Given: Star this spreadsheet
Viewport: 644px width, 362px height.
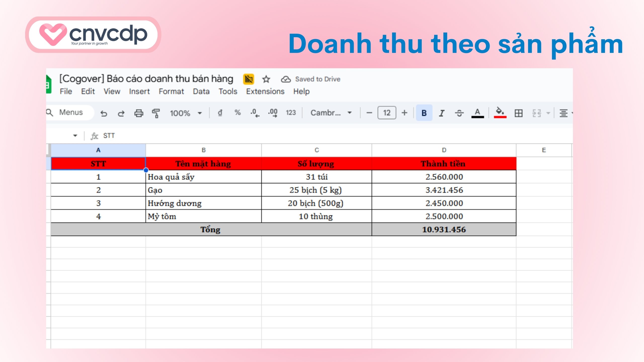Looking at the screenshot, I should click(266, 79).
